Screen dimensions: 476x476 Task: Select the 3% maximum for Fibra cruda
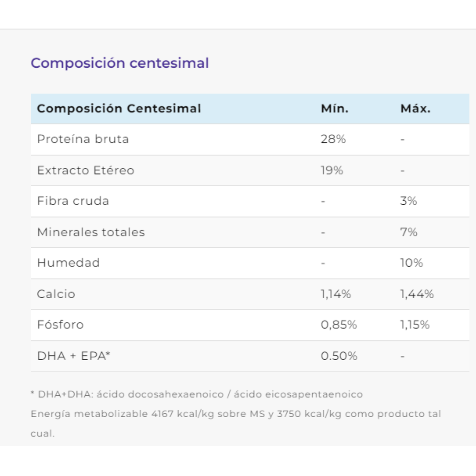408,201
